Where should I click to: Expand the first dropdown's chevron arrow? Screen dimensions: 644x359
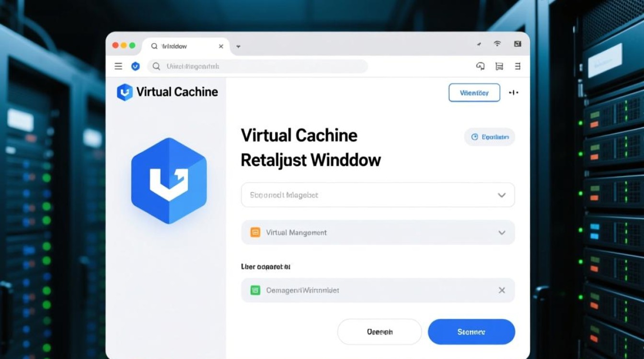coord(502,195)
